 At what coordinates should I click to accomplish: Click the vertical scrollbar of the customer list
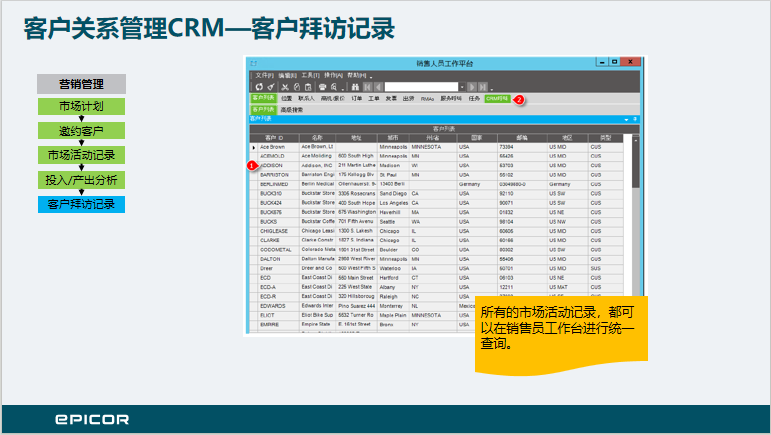635,166
